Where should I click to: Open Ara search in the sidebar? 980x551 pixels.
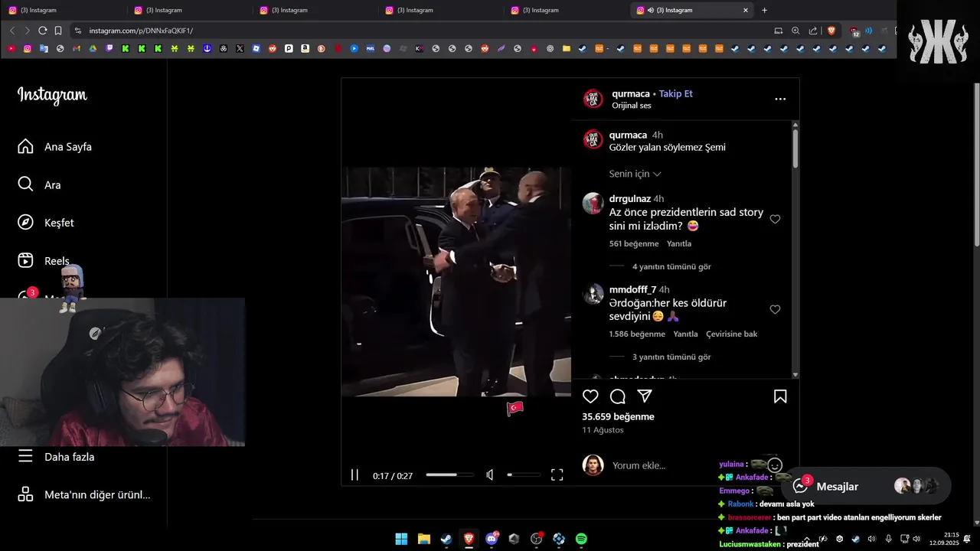click(x=39, y=184)
